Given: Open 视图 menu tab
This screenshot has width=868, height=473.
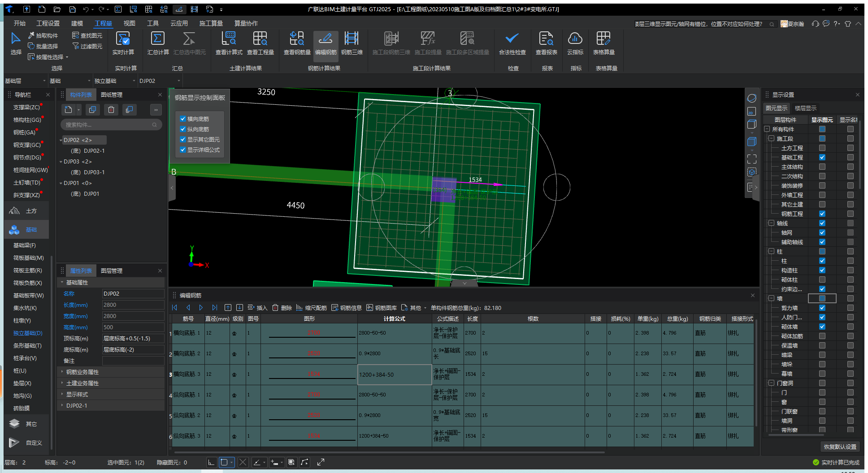Looking at the screenshot, I should coord(129,23).
